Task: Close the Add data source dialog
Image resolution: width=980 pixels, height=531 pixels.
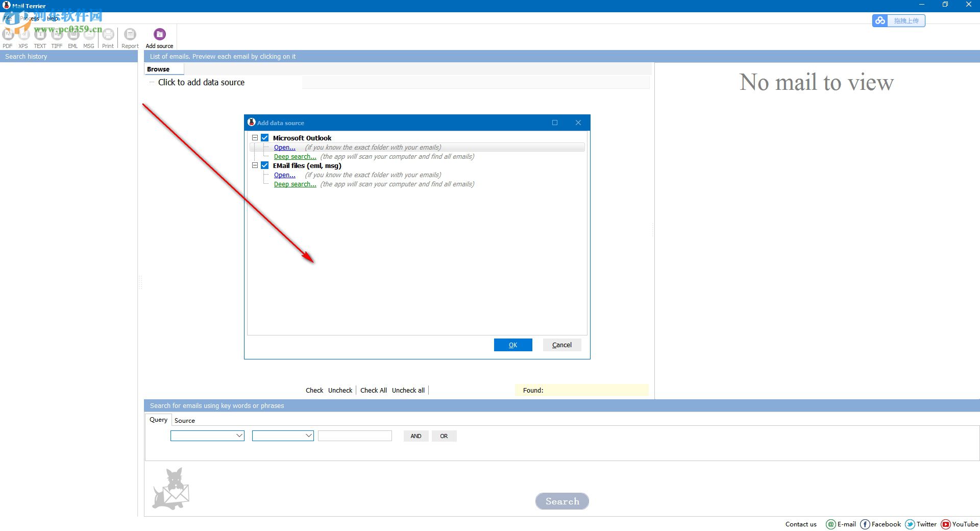Action: (578, 123)
